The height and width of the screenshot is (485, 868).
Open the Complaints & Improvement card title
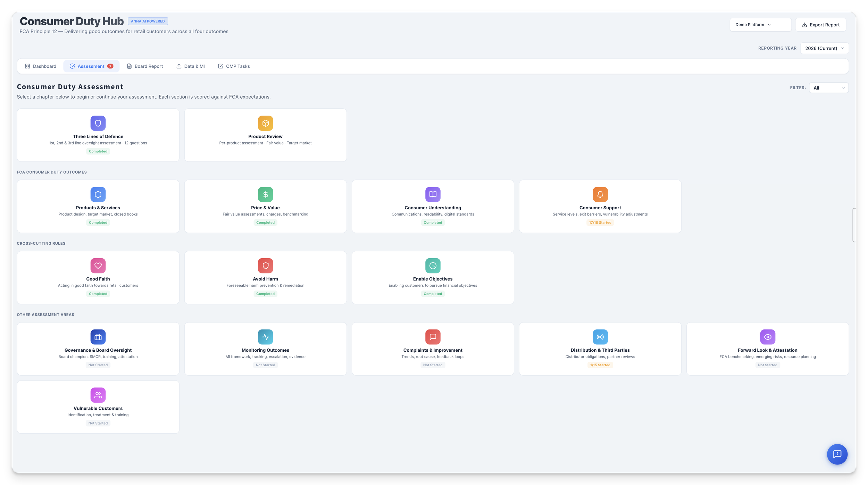tap(433, 350)
